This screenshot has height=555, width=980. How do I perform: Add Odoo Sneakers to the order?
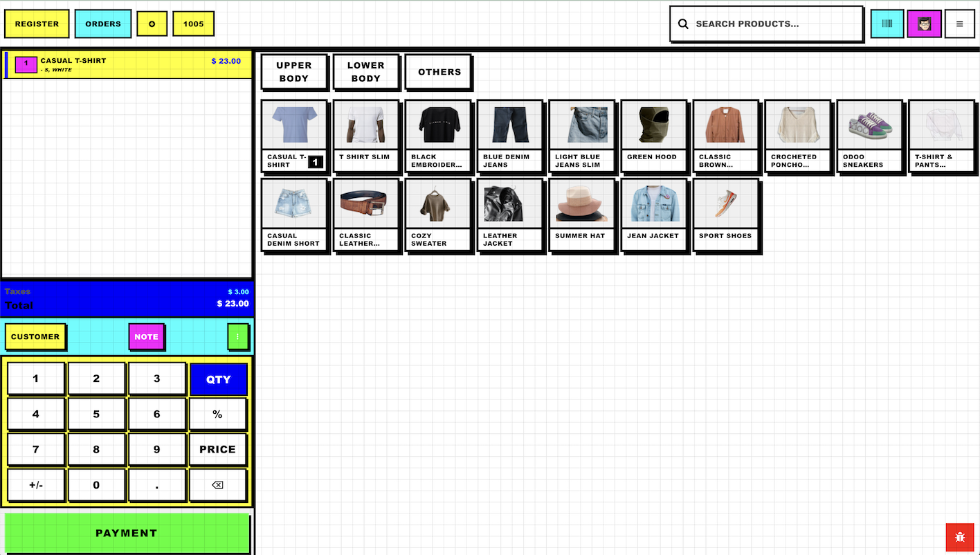coord(869,136)
